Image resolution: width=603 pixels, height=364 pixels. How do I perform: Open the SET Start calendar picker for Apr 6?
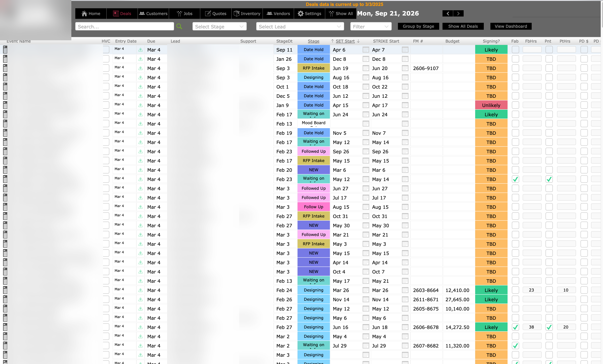pos(366,50)
